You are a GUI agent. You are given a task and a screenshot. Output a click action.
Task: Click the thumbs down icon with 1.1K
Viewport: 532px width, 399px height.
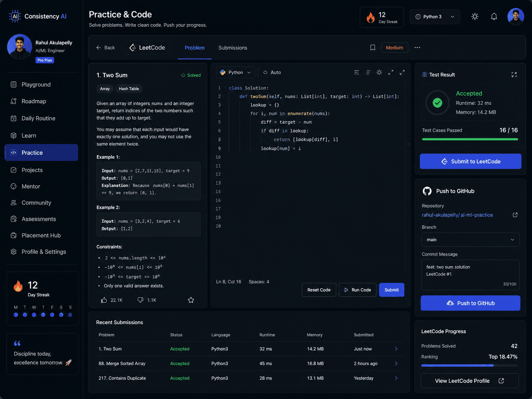pyautogui.click(x=140, y=300)
